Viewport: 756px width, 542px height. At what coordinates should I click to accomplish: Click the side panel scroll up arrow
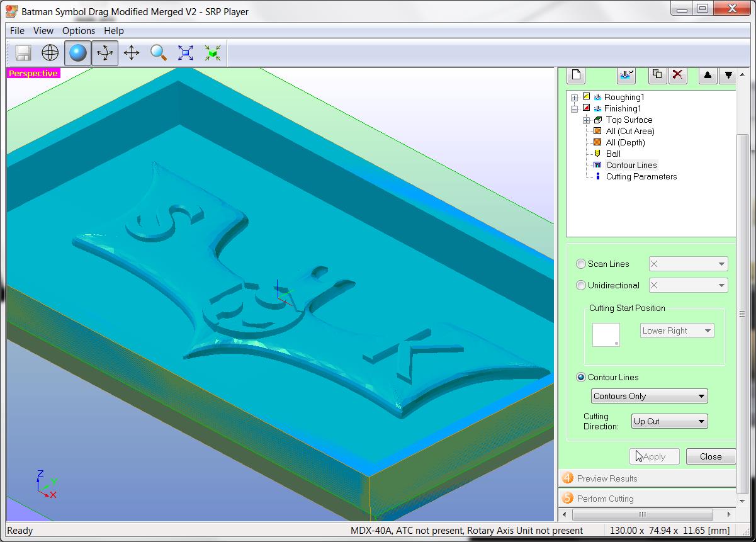tap(742, 73)
